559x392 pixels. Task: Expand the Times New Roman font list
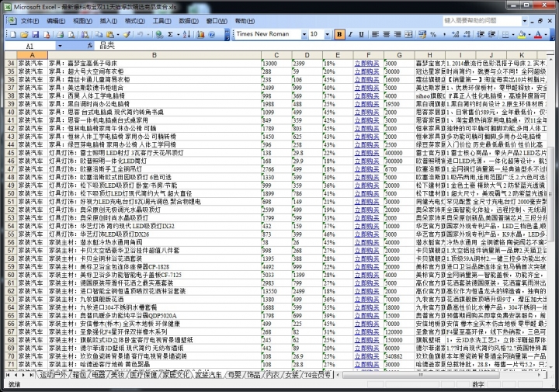[304, 35]
